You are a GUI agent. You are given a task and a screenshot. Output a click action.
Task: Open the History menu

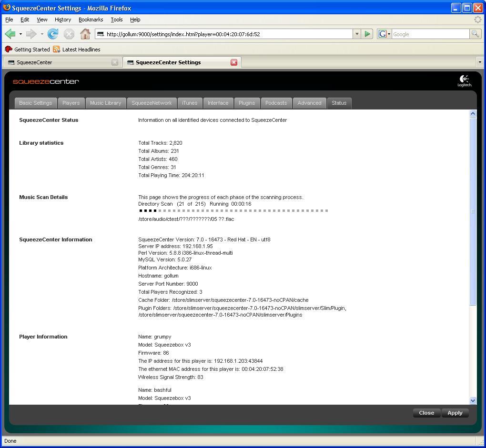(63, 20)
